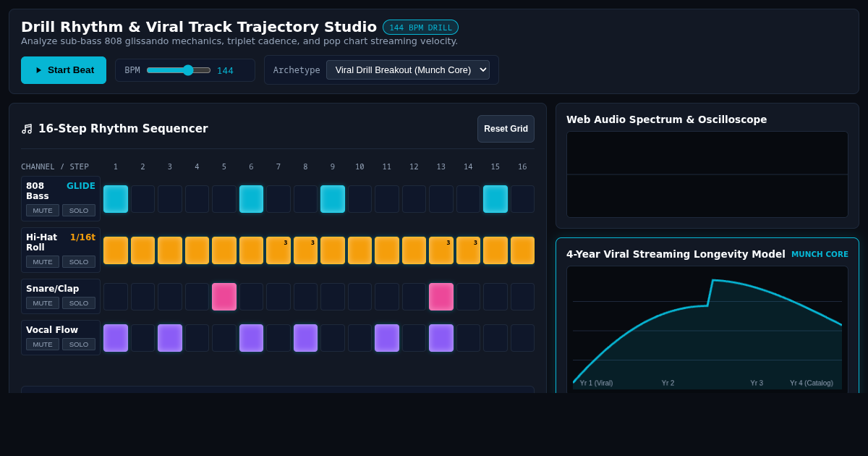Enable Snare/Clap step 1

(x=116, y=297)
